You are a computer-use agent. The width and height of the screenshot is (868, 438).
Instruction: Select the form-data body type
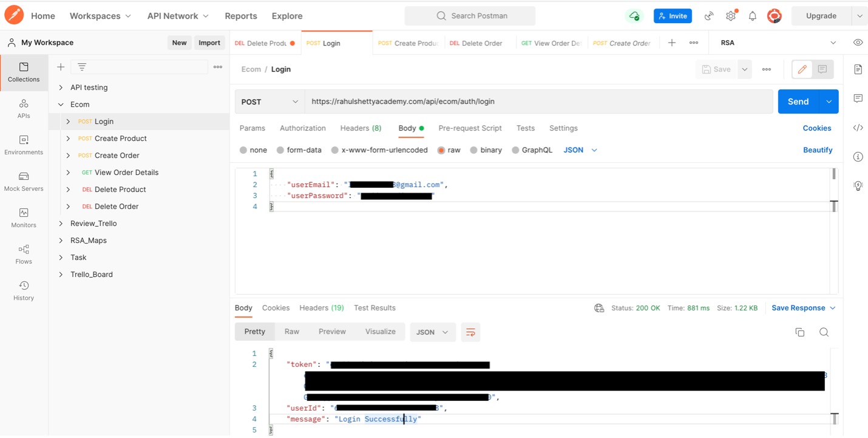[x=280, y=150]
